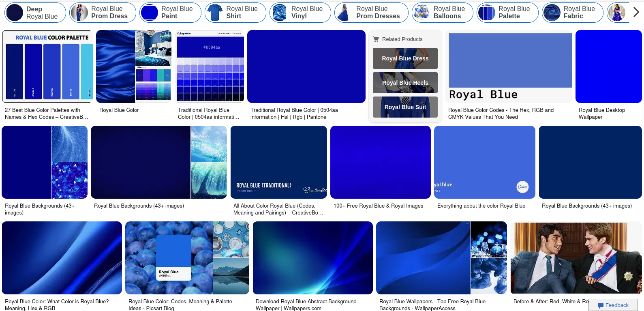Open the "Royal Blue Suit" related product
644x311 pixels.
pyautogui.click(x=405, y=107)
